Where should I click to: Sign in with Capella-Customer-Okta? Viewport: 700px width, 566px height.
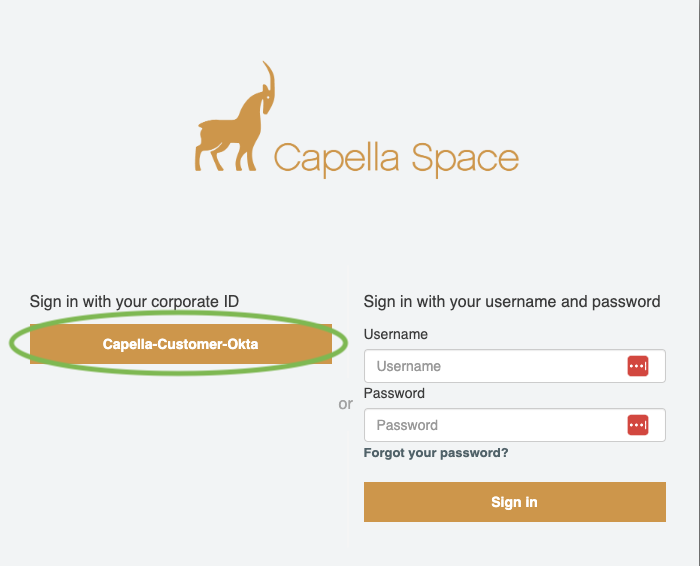pos(180,344)
